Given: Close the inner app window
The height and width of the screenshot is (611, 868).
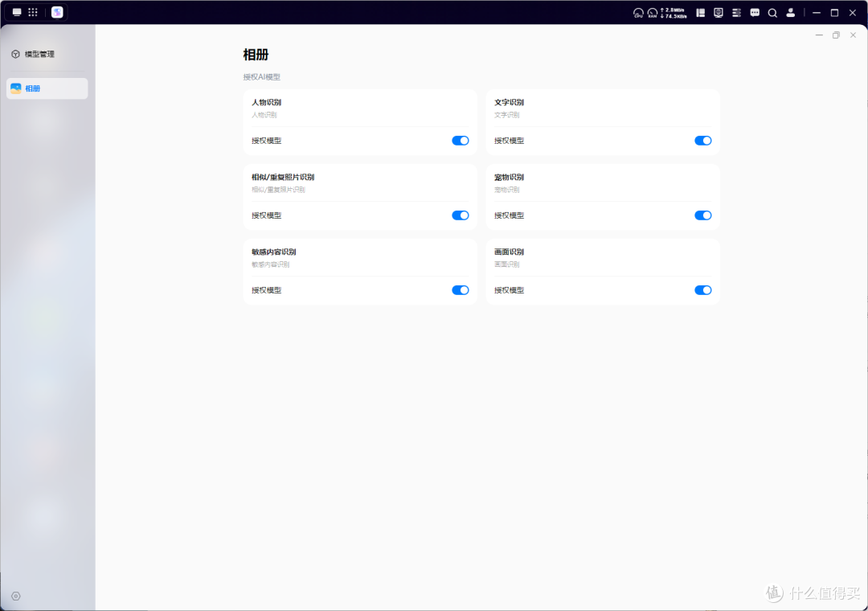Looking at the screenshot, I should click(x=853, y=35).
